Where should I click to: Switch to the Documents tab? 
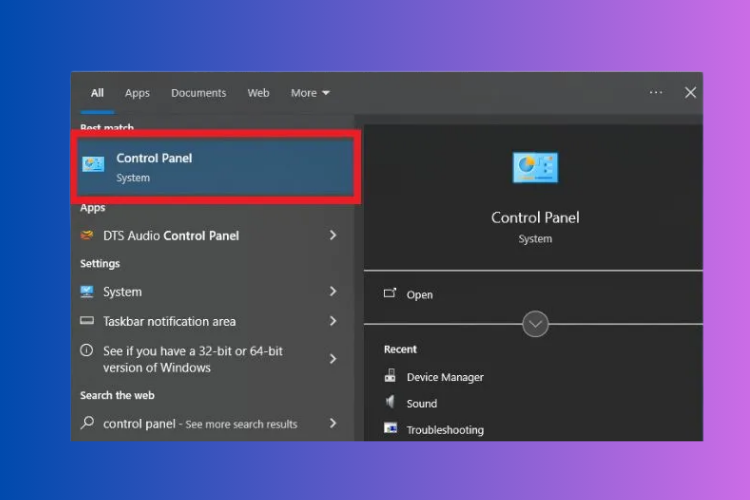tap(199, 93)
